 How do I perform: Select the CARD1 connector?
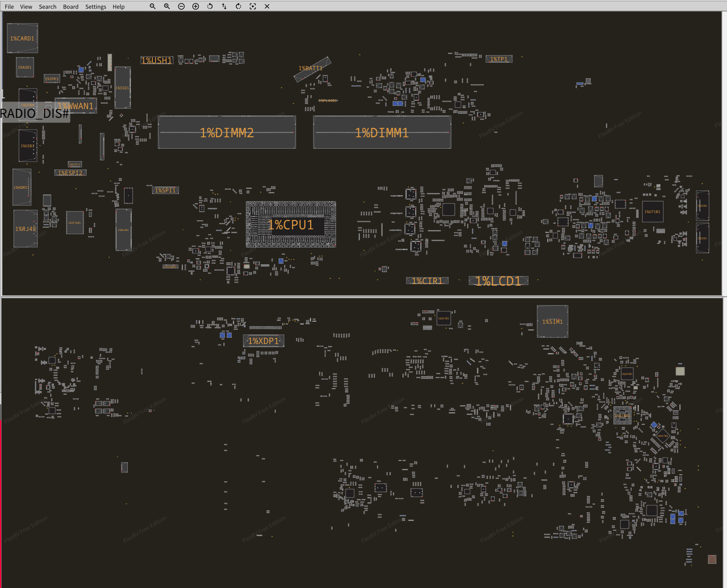pyautogui.click(x=22, y=38)
